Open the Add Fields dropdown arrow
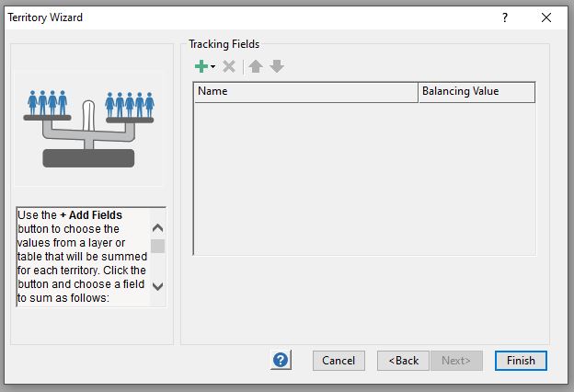 [x=212, y=67]
